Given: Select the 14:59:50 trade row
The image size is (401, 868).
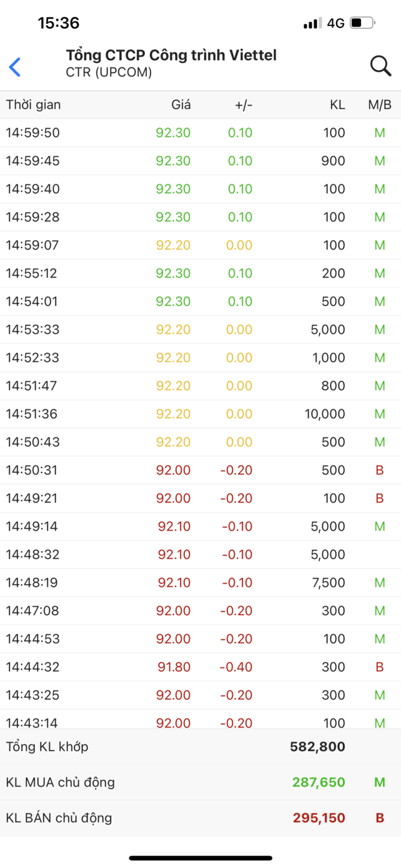Looking at the screenshot, I should (200, 132).
